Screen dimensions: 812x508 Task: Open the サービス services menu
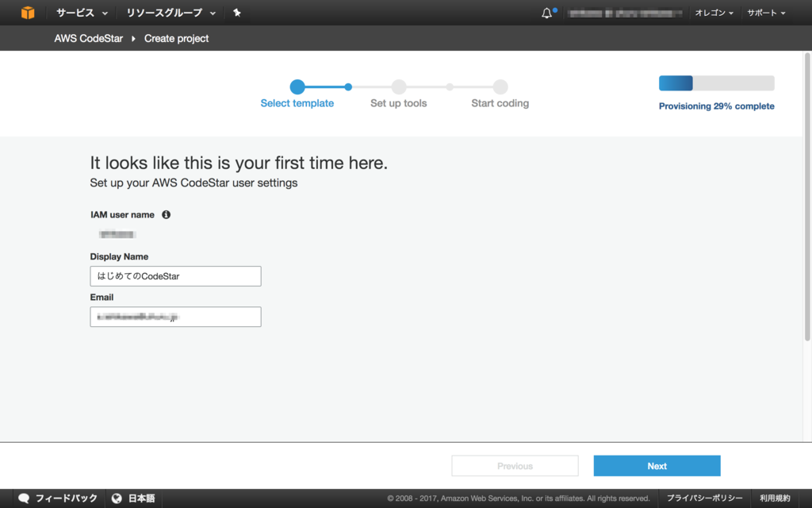[82, 13]
